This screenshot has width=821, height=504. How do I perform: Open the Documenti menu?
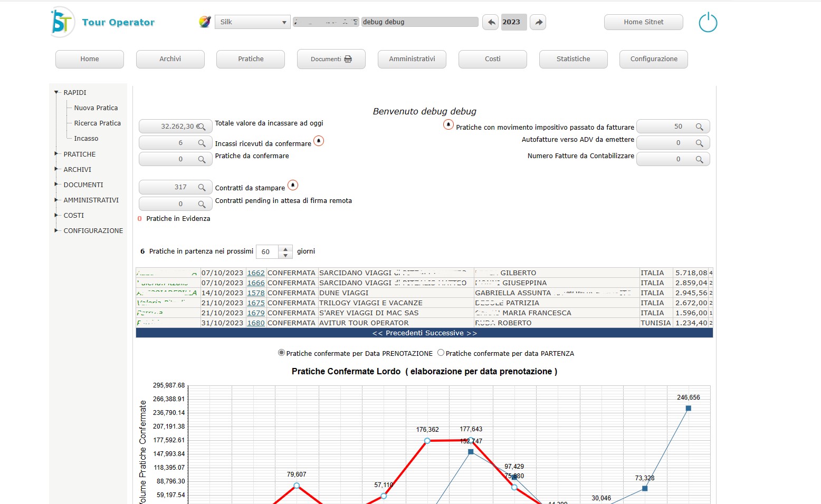click(331, 59)
